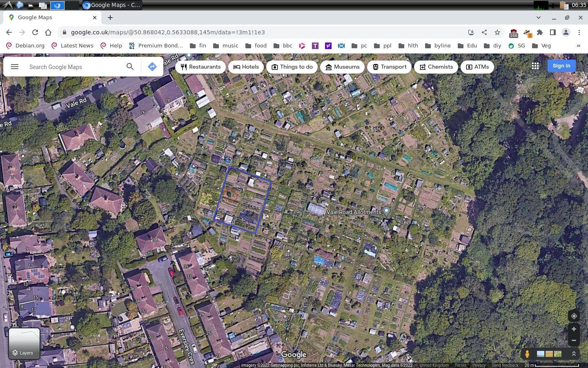Click the Search Google Maps input field
588x368 pixels.
[73, 67]
